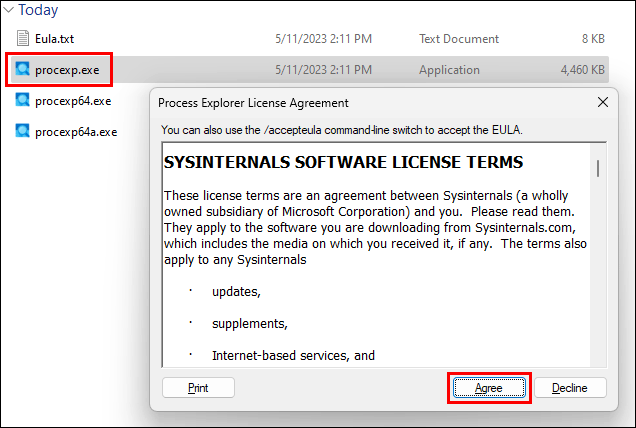Screen dimensions: 636x428
Task: Click the 'supplements,' bullet item
Action: [x=249, y=324]
